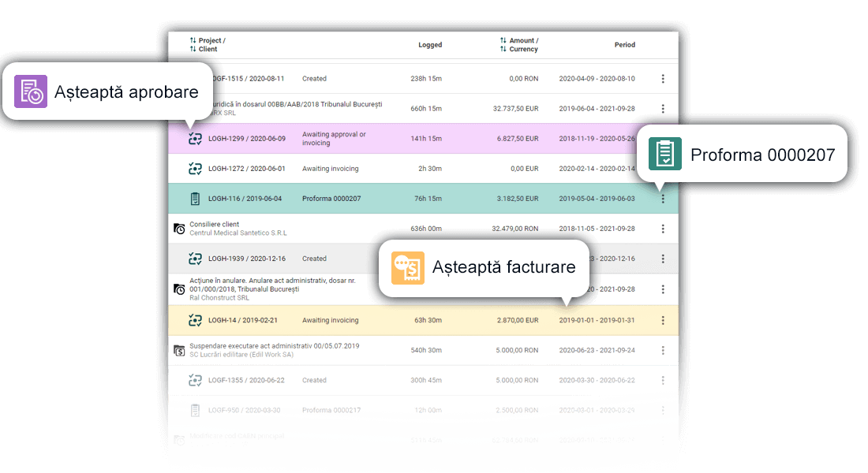Click the Centrul Medical Santetico S.R.L client
Screen dimensions: 868x473
(x=238, y=233)
